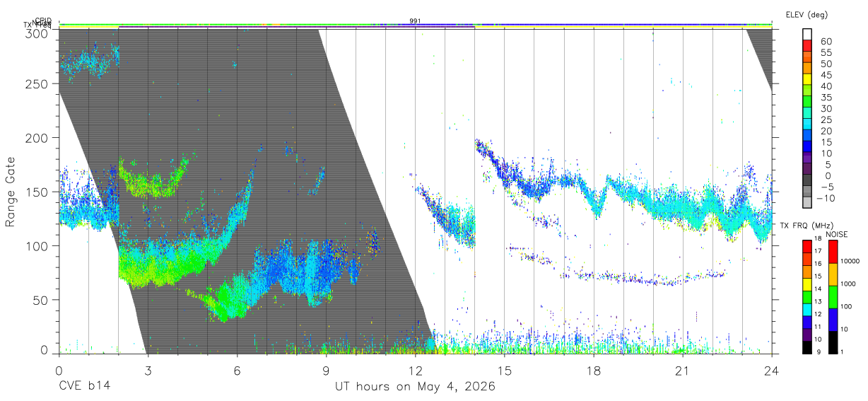Click the '200' range gate tick label

[x=37, y=137]
